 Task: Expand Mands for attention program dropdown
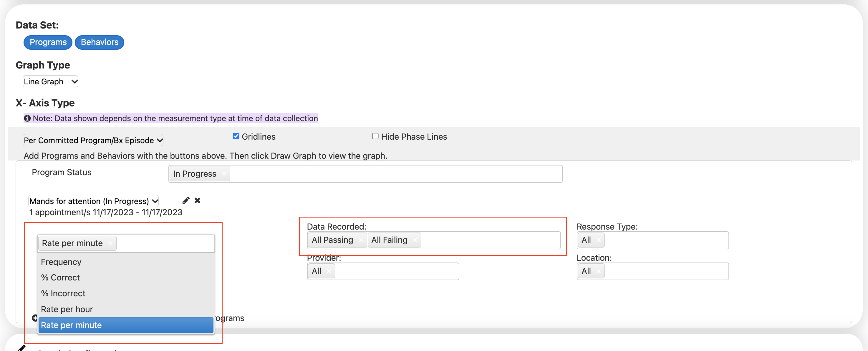click(x=93, y=201)
